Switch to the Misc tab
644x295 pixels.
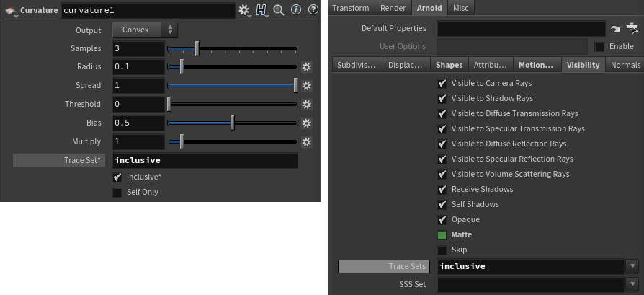(460, 8)
